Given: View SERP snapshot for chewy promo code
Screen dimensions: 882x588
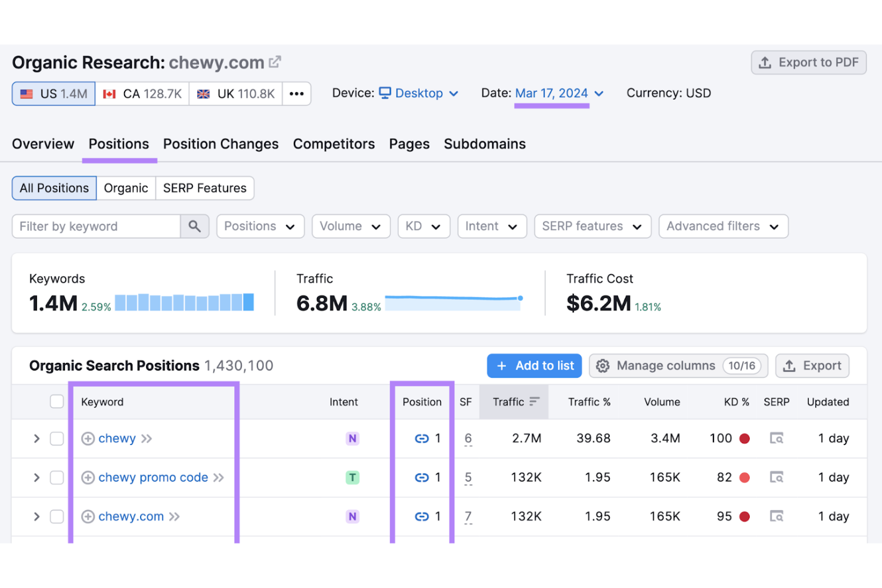Looking at the screenshot, I should [777, 478].
